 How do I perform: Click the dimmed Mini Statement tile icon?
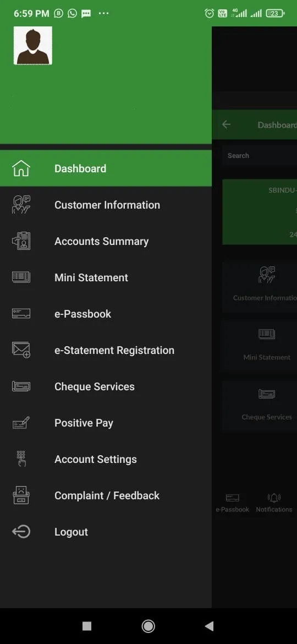click(267, 334)
